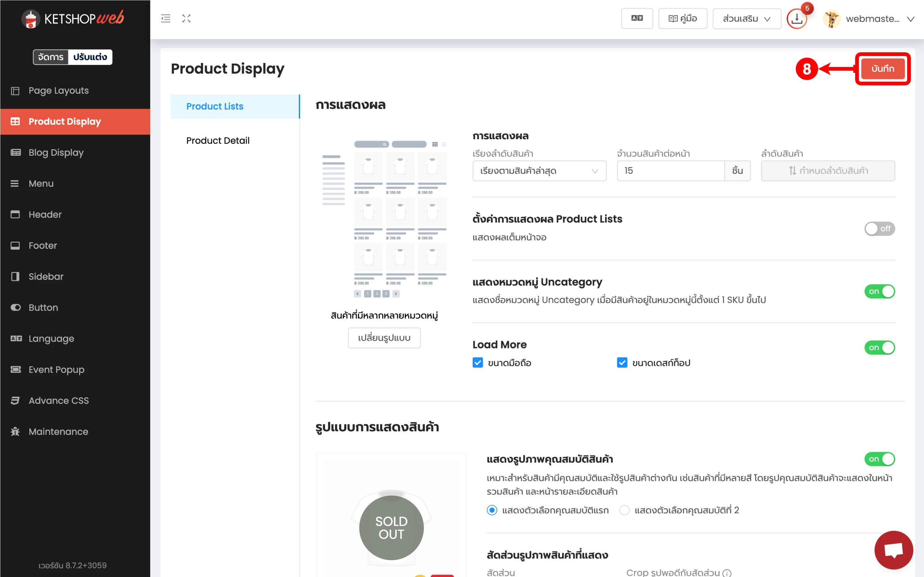
Task: Click the red บันทึก save button
Action: [882, 69]
